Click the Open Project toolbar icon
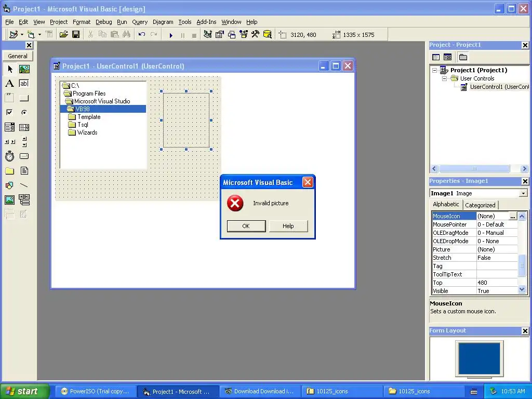The width and height of the screenshot is (532, 399). [x=64, y=35]
